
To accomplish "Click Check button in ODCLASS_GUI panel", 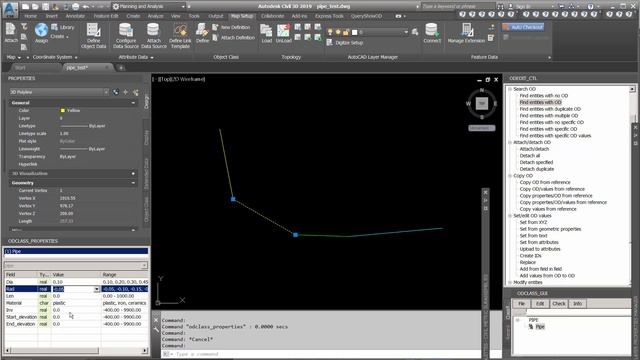I will 558,304.
